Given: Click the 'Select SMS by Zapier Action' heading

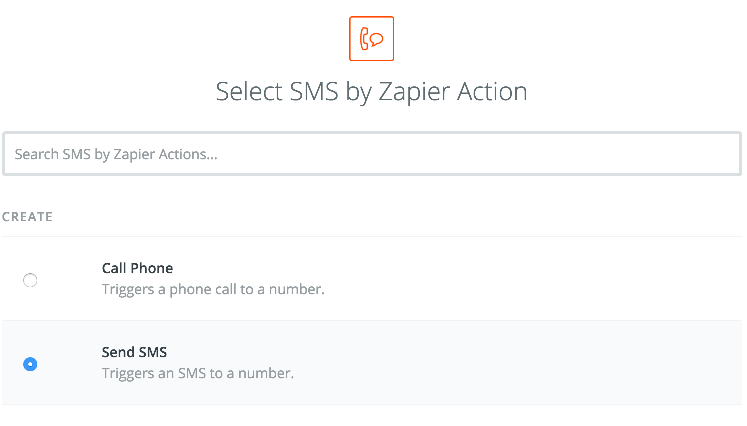Looking at the screenshot, I should (x=372, y=91).
